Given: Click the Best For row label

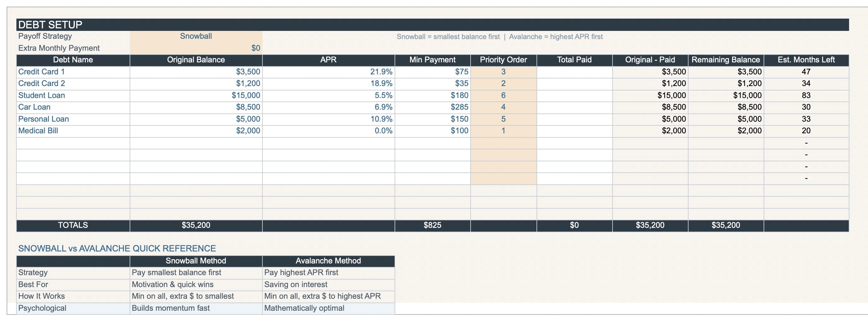Looking at the screenshot, I should point(73,285).
